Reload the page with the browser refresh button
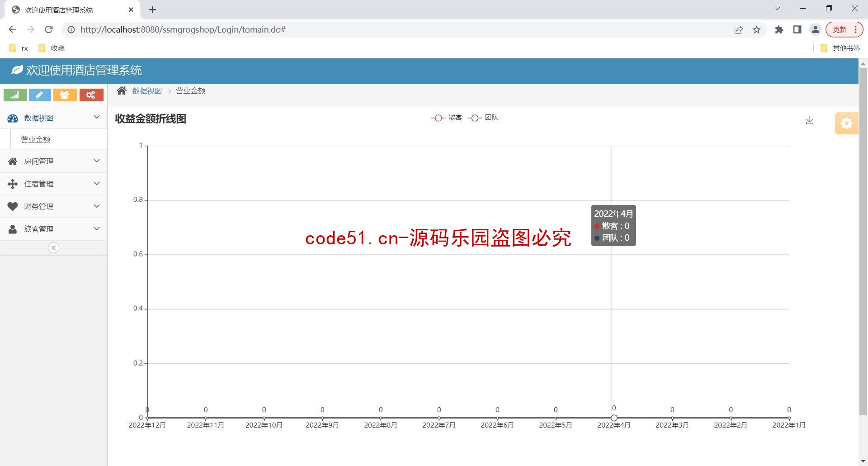The width and height of the screenshot is (868, 466). (49, 30)
